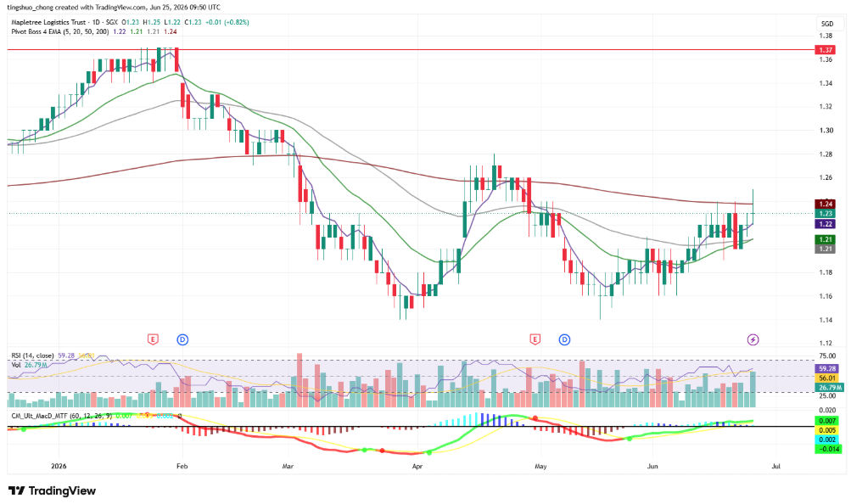Click the Pivot Boss 4 EMA legend
851x504 pixels.
60,31
